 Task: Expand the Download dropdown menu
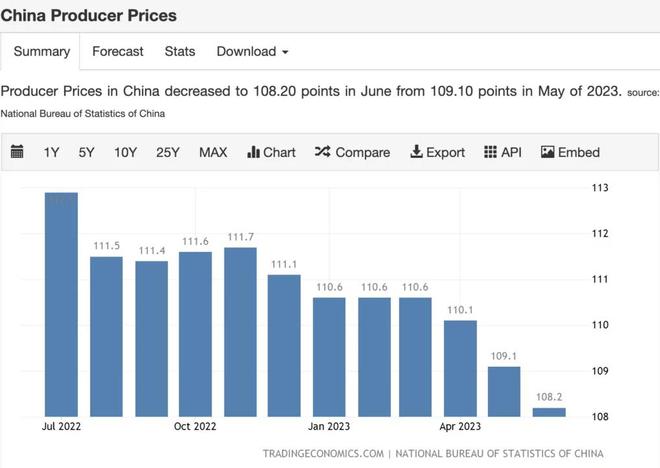pyautogui.click(x=252, y=51)
